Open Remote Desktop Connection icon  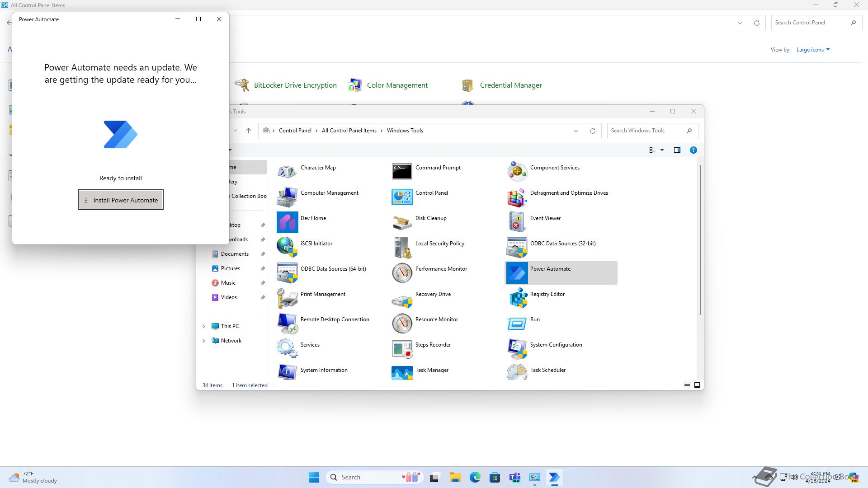point(287,323)
